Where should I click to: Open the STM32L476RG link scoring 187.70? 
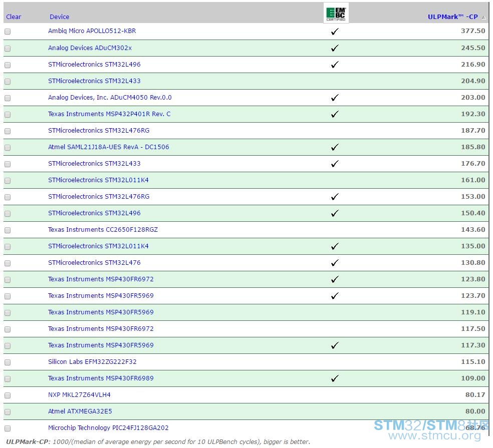(99, 130)
